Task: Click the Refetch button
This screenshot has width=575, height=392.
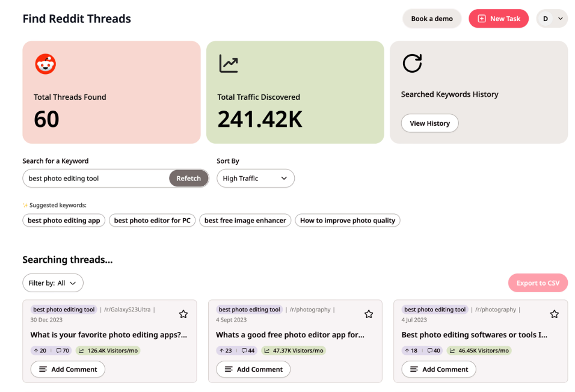Action: 188,178
